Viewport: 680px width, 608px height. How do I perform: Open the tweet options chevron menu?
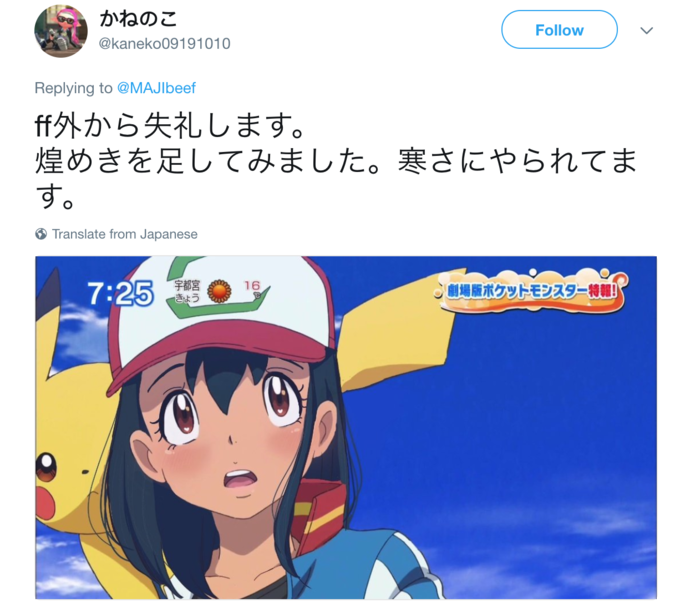(647, 30)
